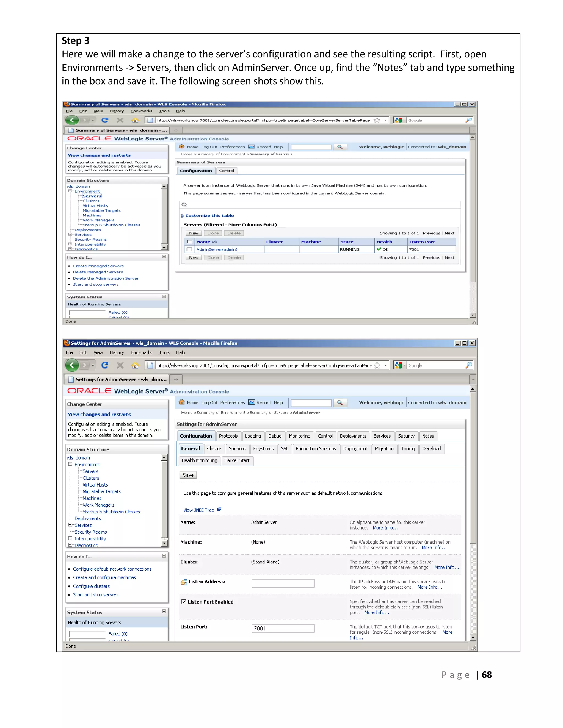
Task: Click bookmark star in Settings for AdminServer address bar
Action: [377, 365]
